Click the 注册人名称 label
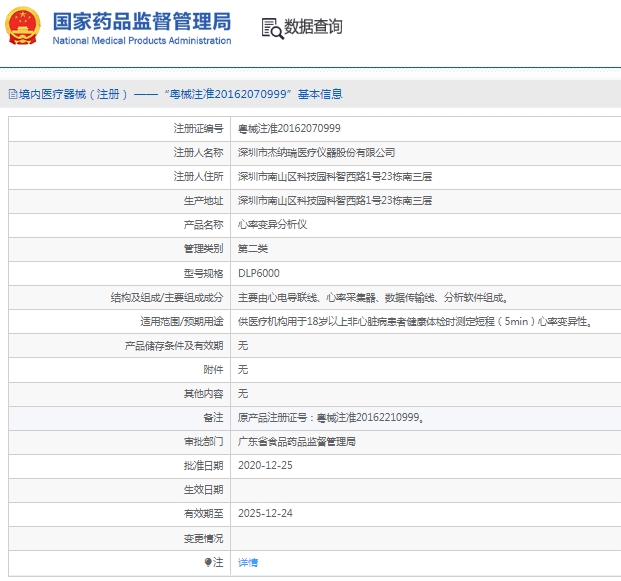This screenshot has height=581, width=621. 198,152
